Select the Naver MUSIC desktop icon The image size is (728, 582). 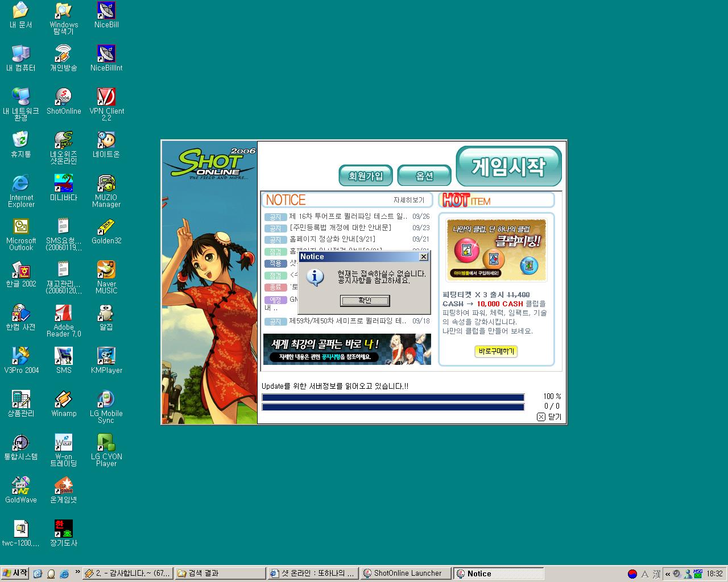[106, 277]
